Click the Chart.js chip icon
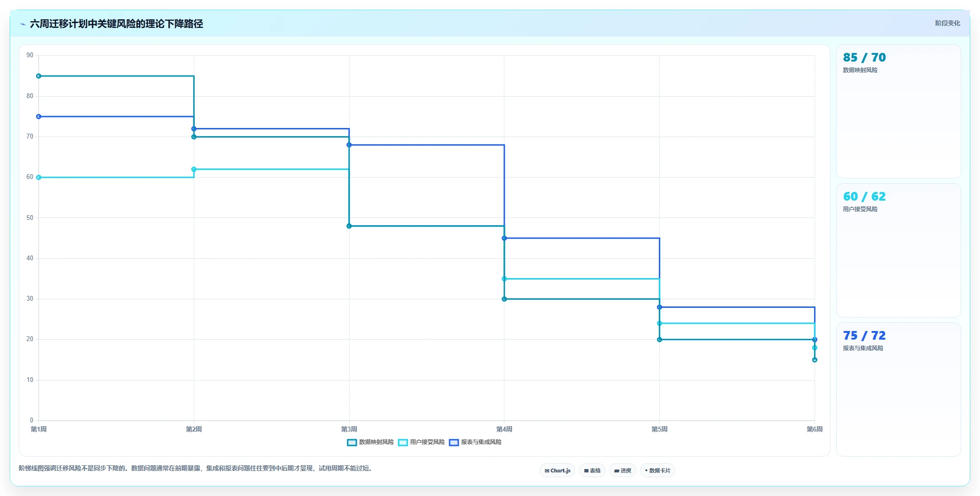This screenshot has width=980, height=496. point(547,471)
